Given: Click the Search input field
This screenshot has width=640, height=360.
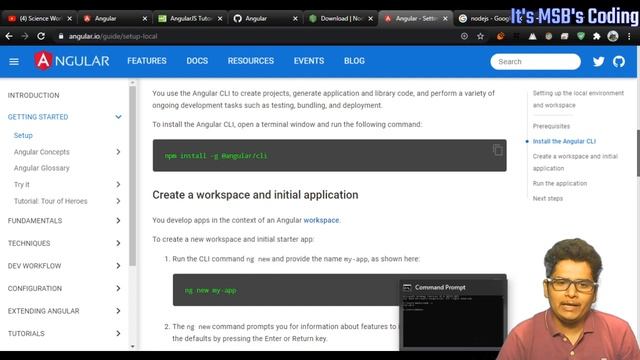Looking at the screenshot, I should click(536, 62).
